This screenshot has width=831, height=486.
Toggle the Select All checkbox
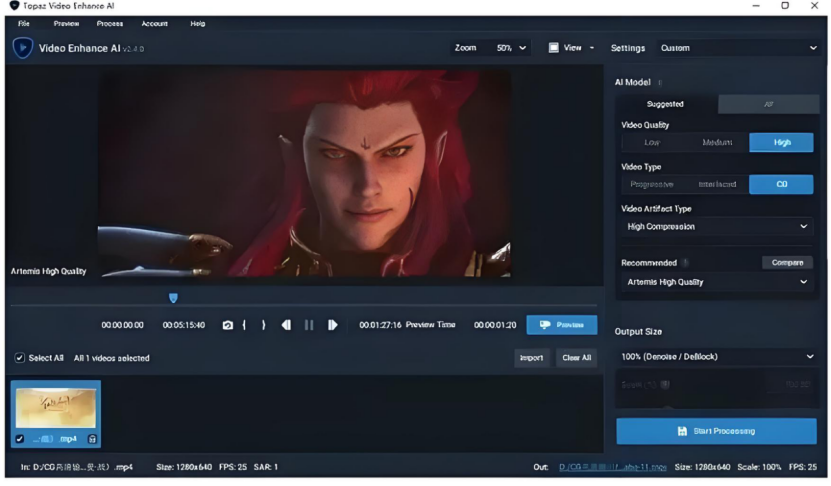[20, 358]
